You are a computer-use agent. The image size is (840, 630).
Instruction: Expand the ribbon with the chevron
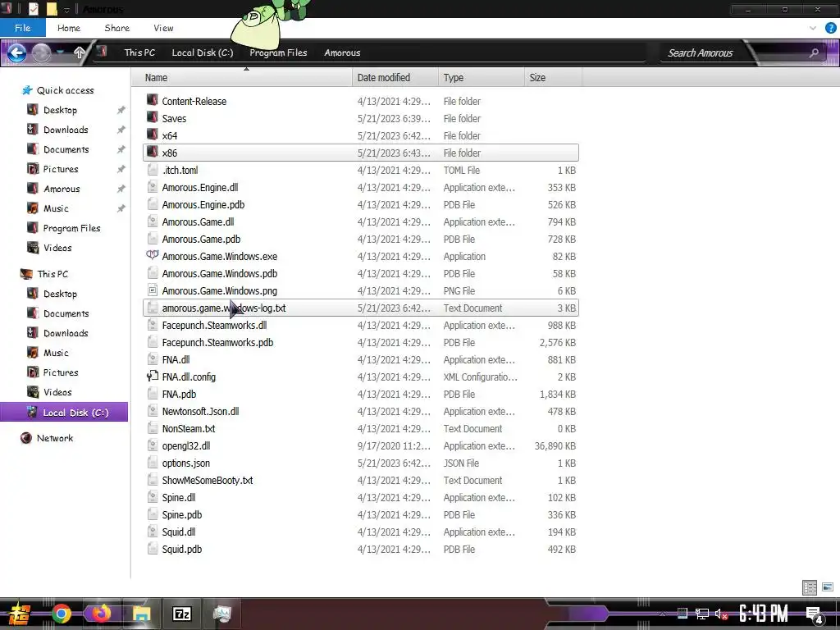pyautogui.click(x=813, y=28)
